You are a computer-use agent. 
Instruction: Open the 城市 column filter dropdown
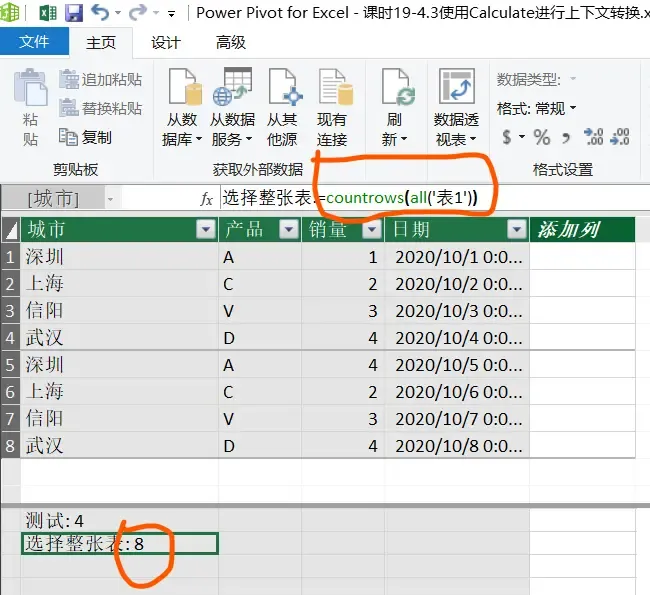click(x=206, y=229)
